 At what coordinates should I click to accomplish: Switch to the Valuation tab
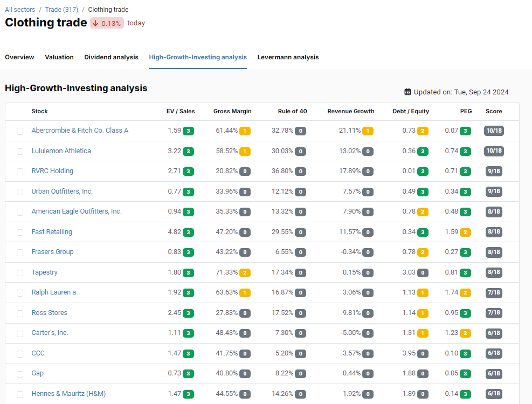(x=59, y=57)
